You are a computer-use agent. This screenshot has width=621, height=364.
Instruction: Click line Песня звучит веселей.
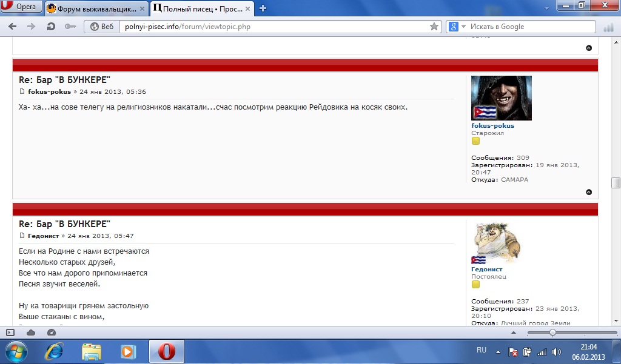[x=59, y=283]
